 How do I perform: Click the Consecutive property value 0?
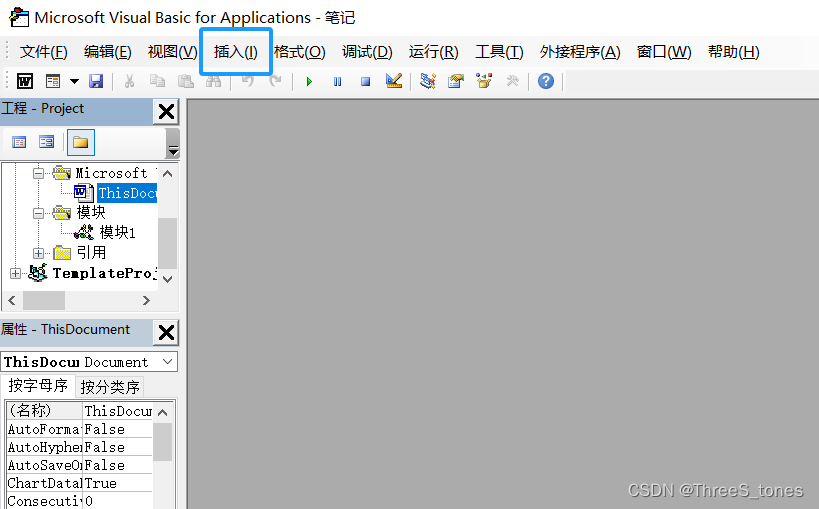[118, 501]
